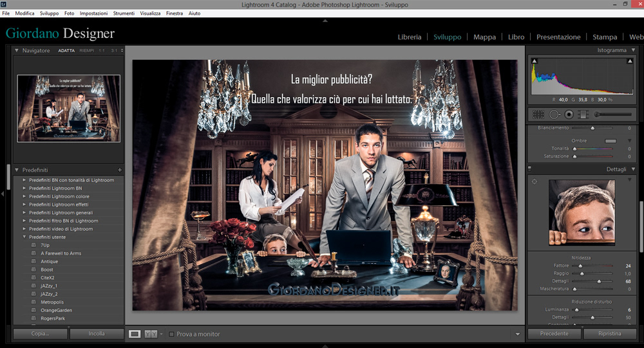Select the Before/After YY view icon
Viewport: 644px width, 348px height.
(x=151, y=334)
